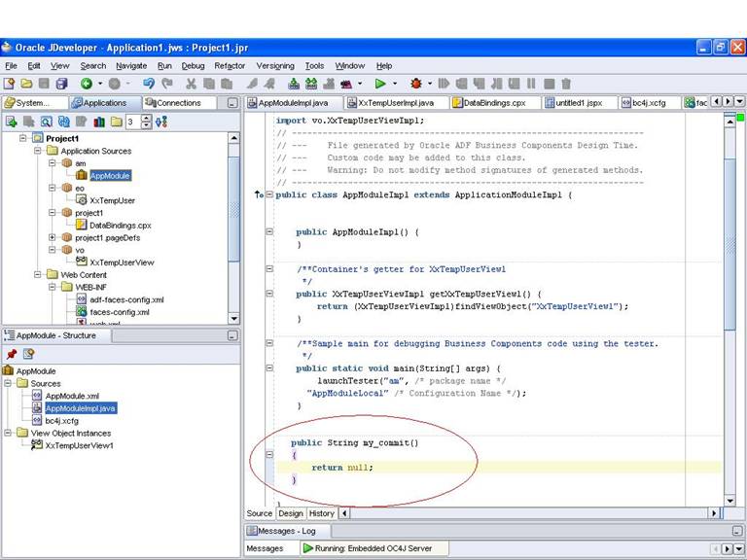The height and width of the screenshot is (560, 747).
Task: Switch to the XxTempUserImpl.java editor tab
Action: (396, 102)
